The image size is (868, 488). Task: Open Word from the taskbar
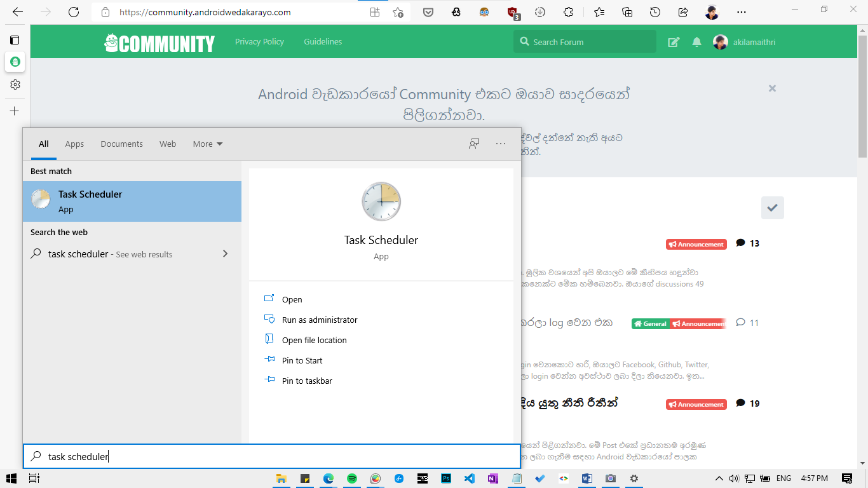[x=587, y=478]
